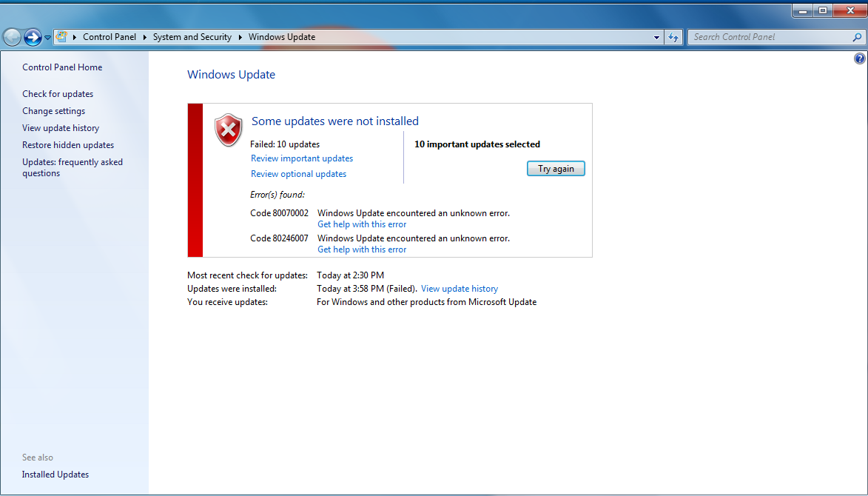The height and width of the screenshot is (496, 868).
Task: Open View update history in sidebar
Action: (x=61, y=128)
